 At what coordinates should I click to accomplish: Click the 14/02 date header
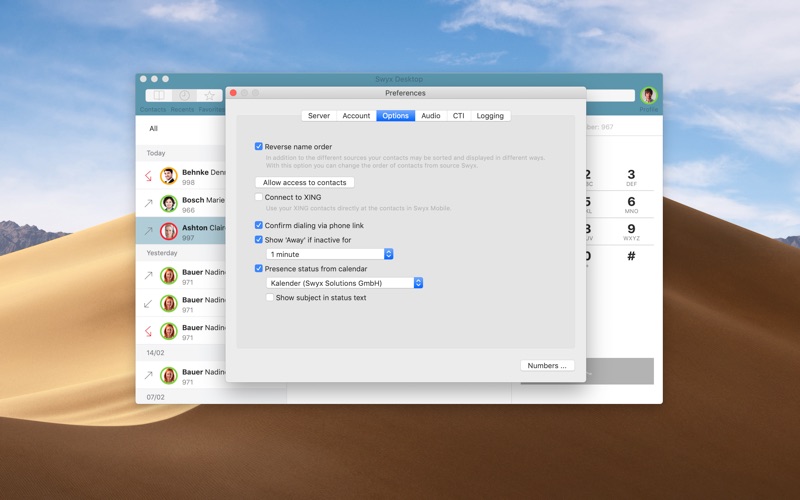click(181, 353)
